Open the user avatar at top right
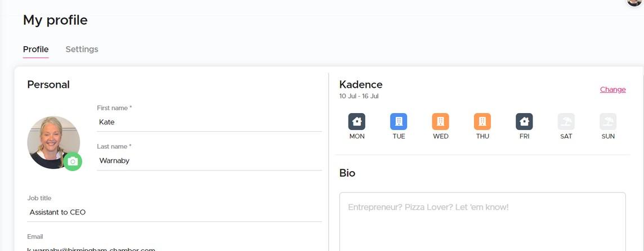 pyautogui.click(x=635, y=2)
